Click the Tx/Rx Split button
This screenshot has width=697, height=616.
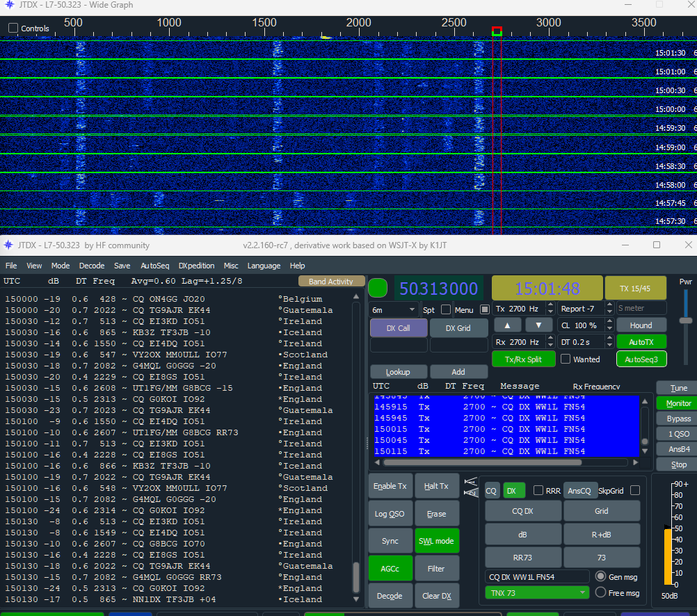pyautogui.click(x=523, y=359)
